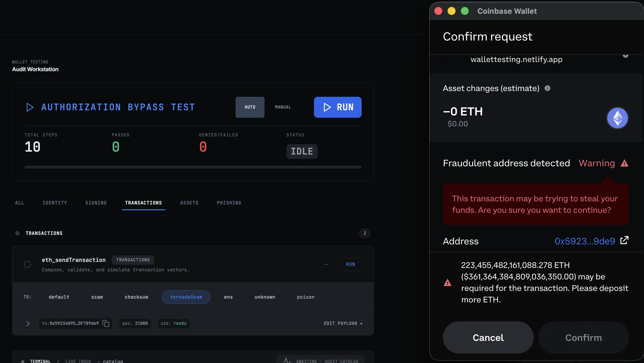The image size is (644, 363).
Task: Click the Audit Workstation title
Action: point(35,69)
